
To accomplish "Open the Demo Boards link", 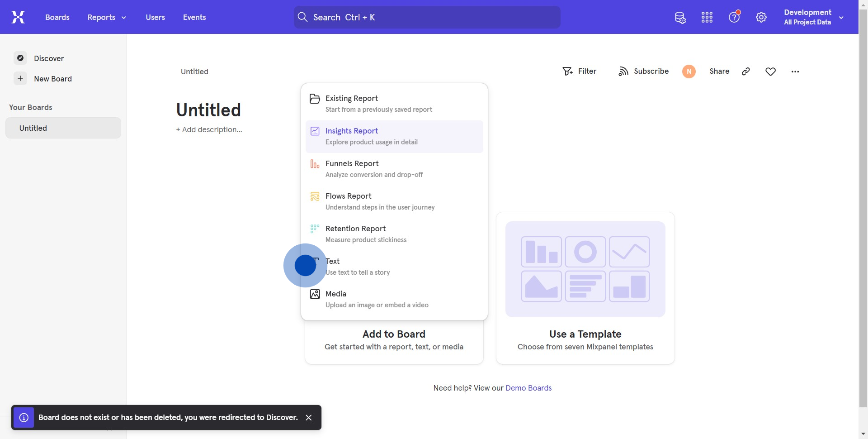I will (528, 388).
